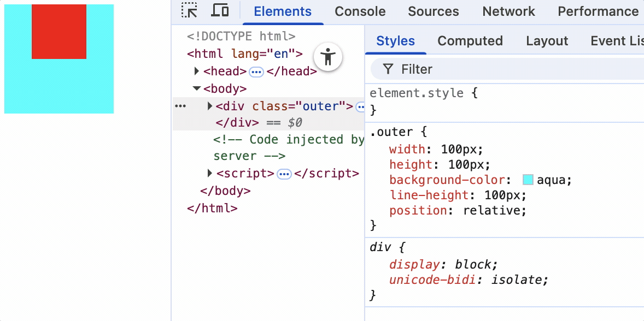This screenshot has width=644, height=321.
Task: Click the unicode-bidi isolate declaration
Action: 469,280
